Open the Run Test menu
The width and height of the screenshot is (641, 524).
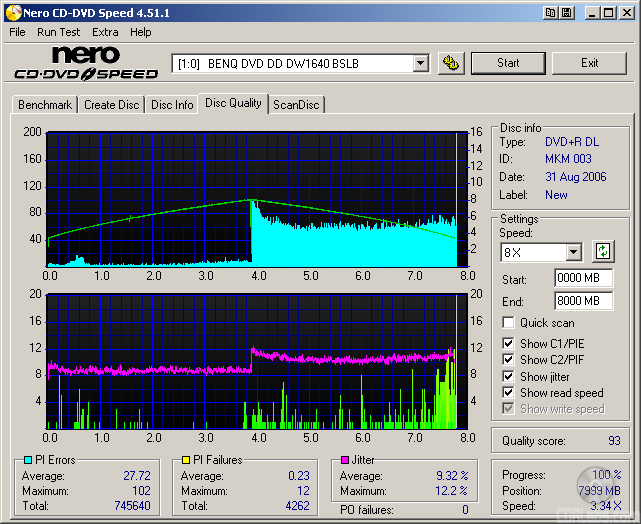pos(58,32)
